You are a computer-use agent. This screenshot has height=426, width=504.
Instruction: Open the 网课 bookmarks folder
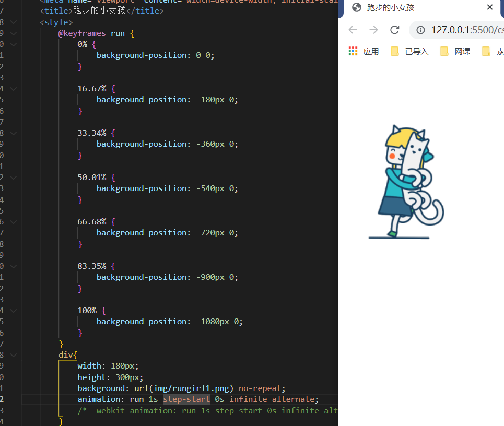[x=455, y=51]
